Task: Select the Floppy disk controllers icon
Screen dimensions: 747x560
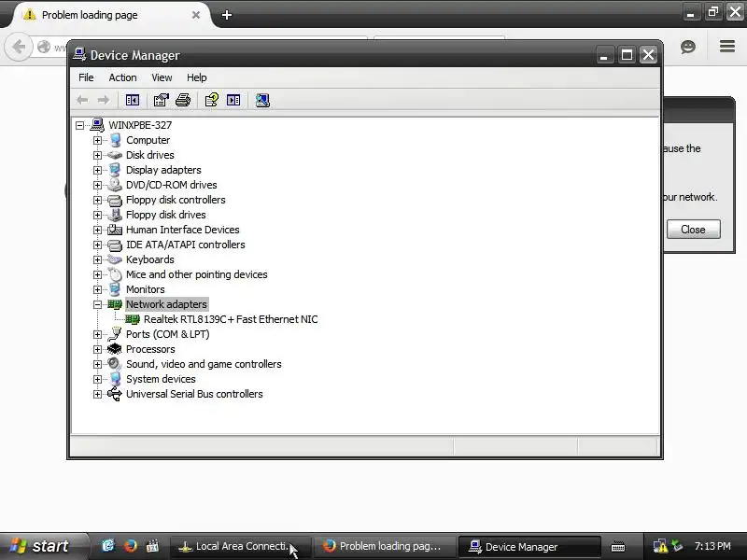Action: (115, 200)
